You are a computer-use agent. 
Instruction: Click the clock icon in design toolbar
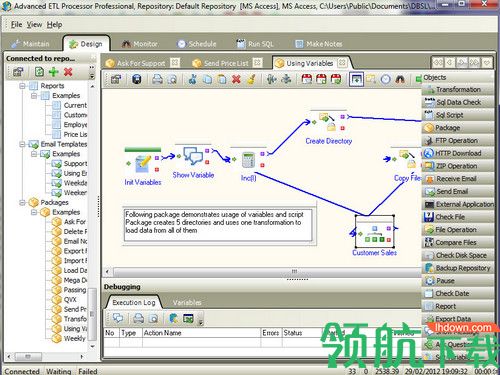coord(386,79)
